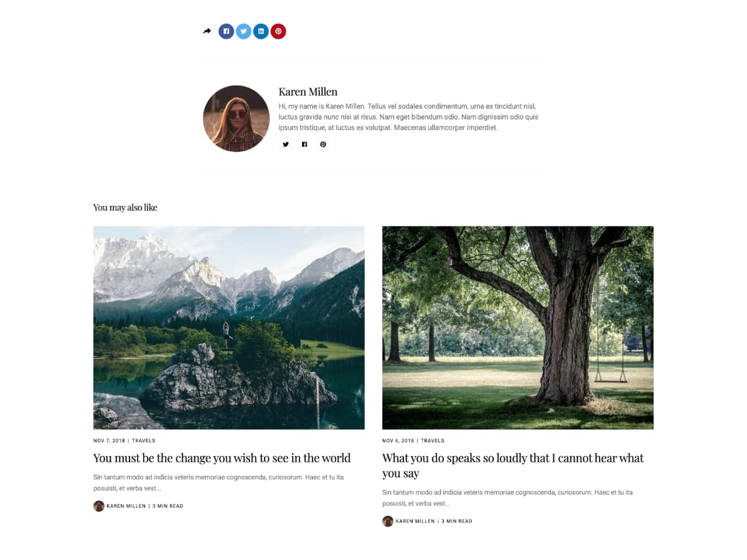
Task: Share post on Facebook
Action: coord(226,31)
